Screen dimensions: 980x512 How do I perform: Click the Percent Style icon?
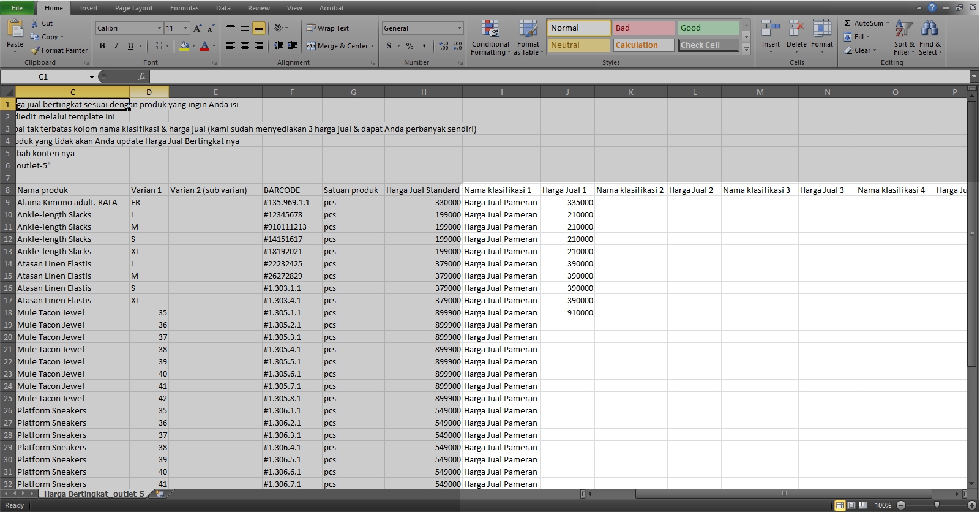click(410, 46)
